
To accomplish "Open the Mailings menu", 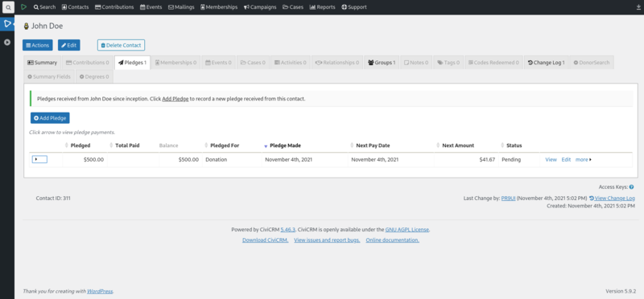I will click(x=181, y=7).
